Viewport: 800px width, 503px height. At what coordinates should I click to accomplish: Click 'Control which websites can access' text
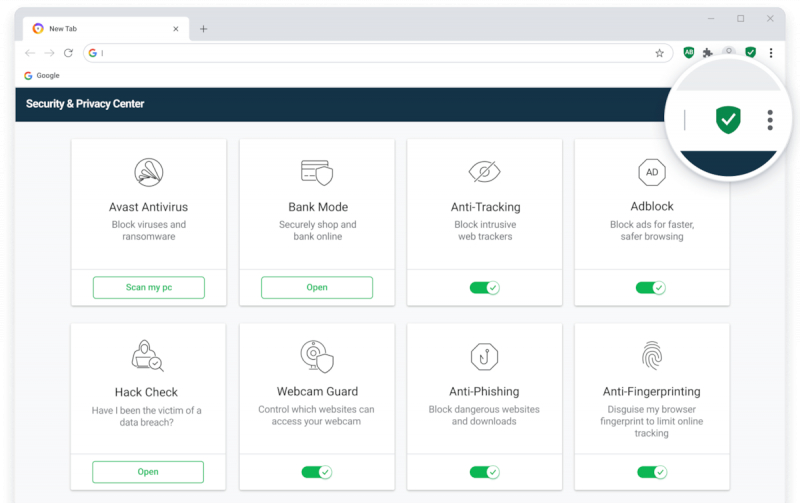(x=316, y=415)
